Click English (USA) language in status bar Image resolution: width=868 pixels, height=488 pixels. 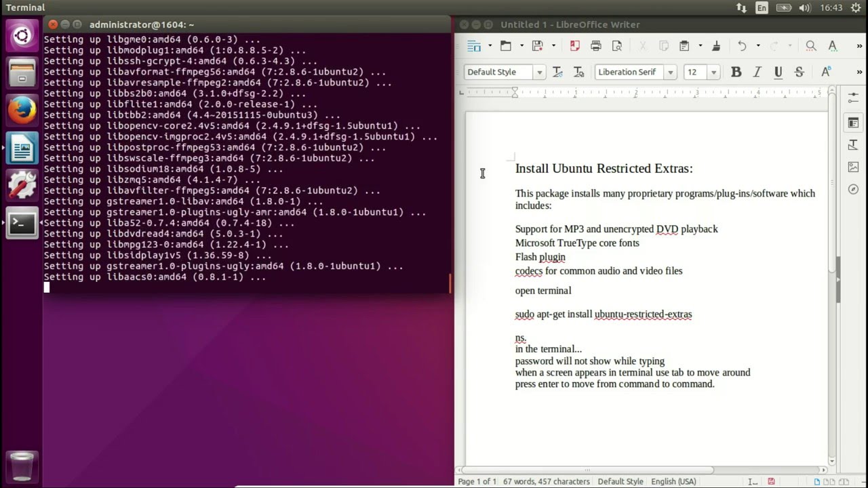pyautogui.click(x=673, y=481)
